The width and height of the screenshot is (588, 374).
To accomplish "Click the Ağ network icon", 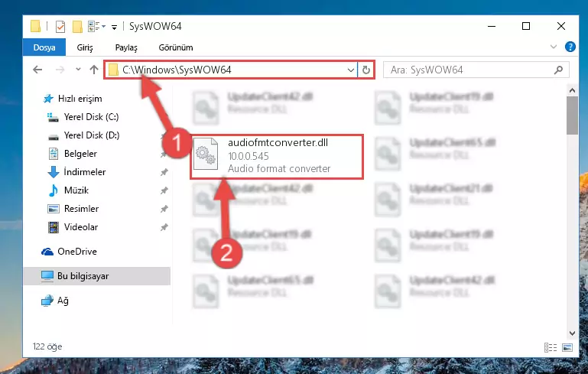I will tap(47, 301).
